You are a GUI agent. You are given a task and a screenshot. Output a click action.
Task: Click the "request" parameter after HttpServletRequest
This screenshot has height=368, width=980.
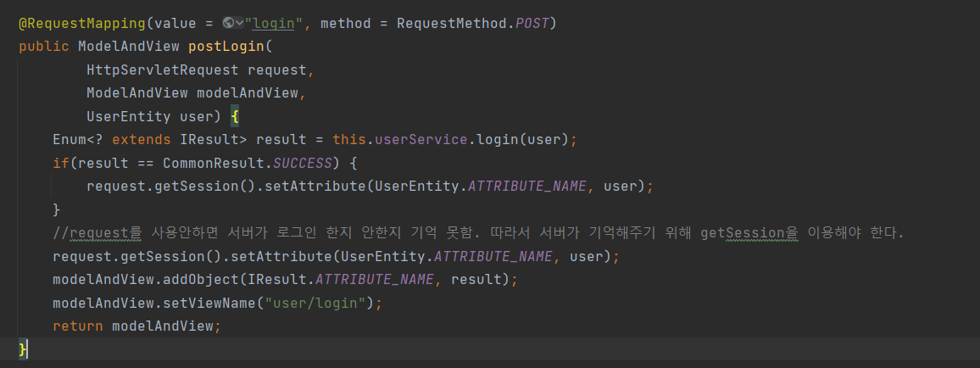[x=277, y=70]
